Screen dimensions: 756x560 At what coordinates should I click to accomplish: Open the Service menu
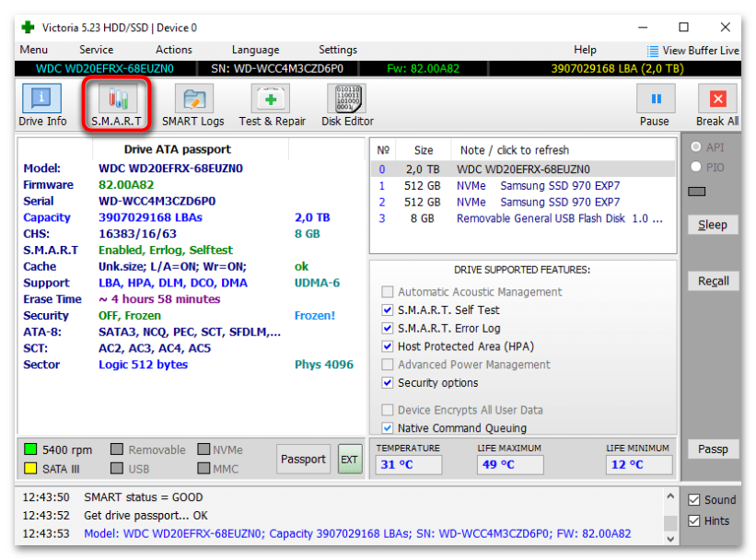tap(97, 50)
